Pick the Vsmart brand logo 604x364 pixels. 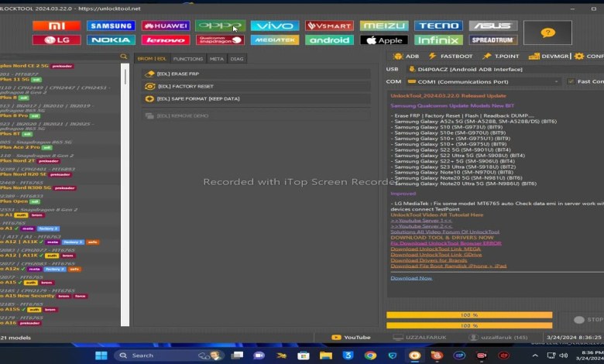[329, 26]
